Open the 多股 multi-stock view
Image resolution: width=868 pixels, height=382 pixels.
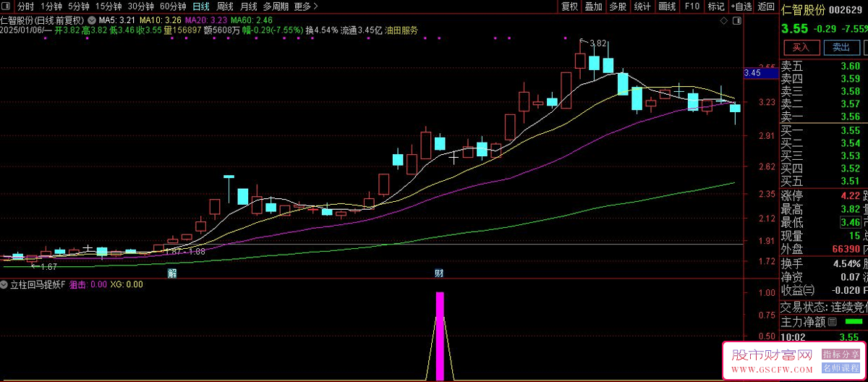617,7
